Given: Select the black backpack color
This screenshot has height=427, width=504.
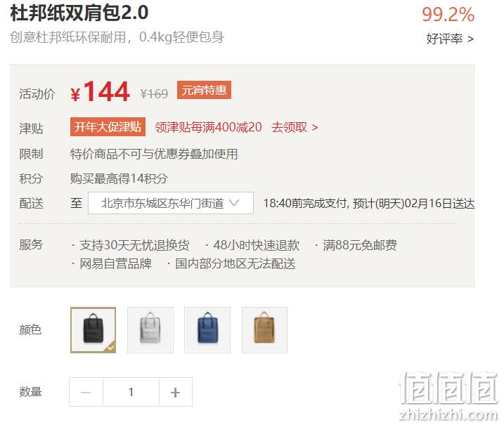Looking at the screenshot, I should tap(93, 330).
